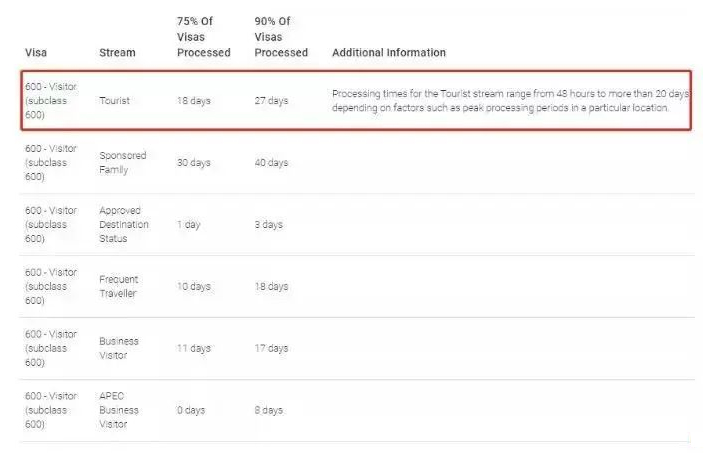Select the 75% Of Visas Processed header
The height and width of the screenshot is (453, 710).
[203, 37]
